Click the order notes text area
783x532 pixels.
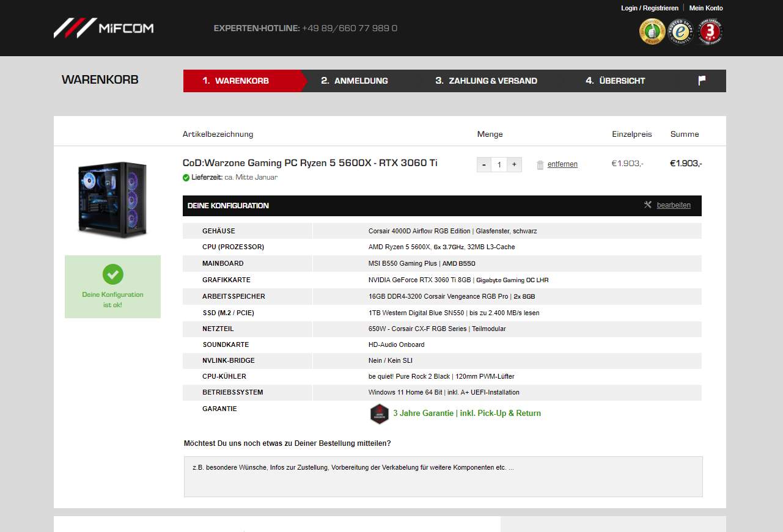(x=443, y=476)
